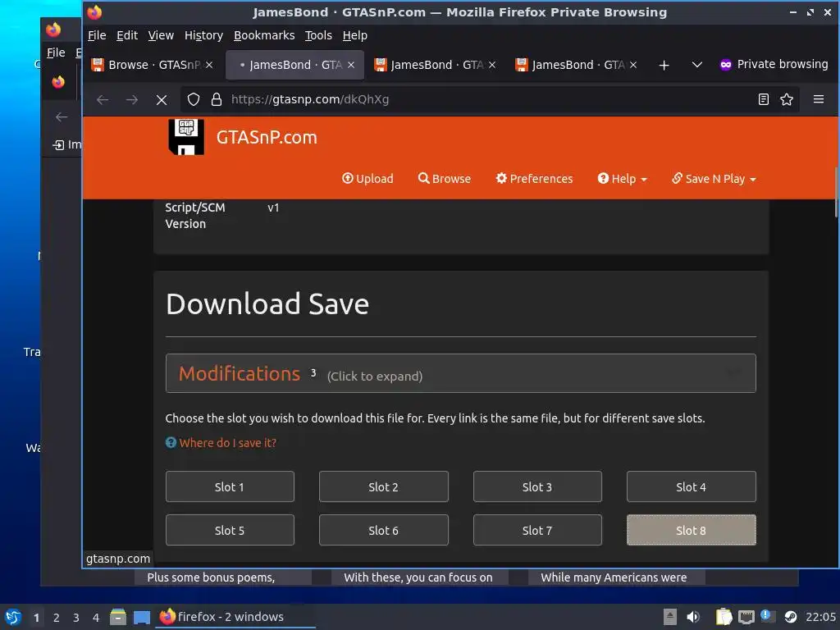Toggle reader view icon in address bar
This screenshot has height=630, width=840.
764,99
